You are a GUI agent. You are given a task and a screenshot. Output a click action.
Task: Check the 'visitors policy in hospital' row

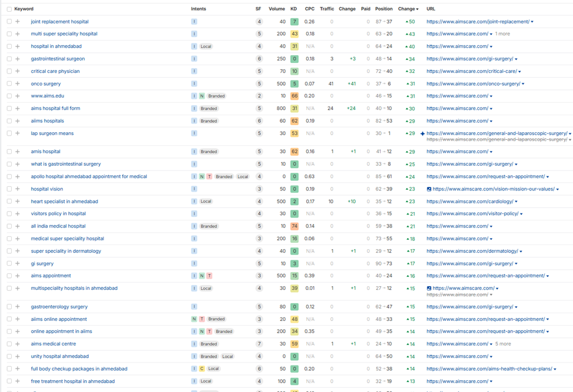[9, 214]
